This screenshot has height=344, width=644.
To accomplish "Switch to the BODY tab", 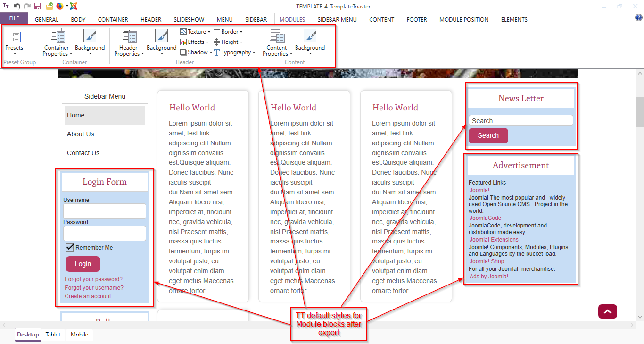I will click(78, 19).
